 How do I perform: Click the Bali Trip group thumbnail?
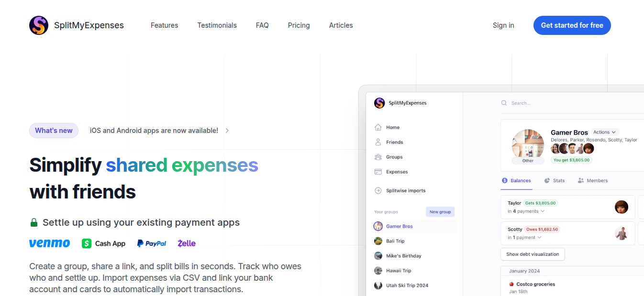click(378, 241)
